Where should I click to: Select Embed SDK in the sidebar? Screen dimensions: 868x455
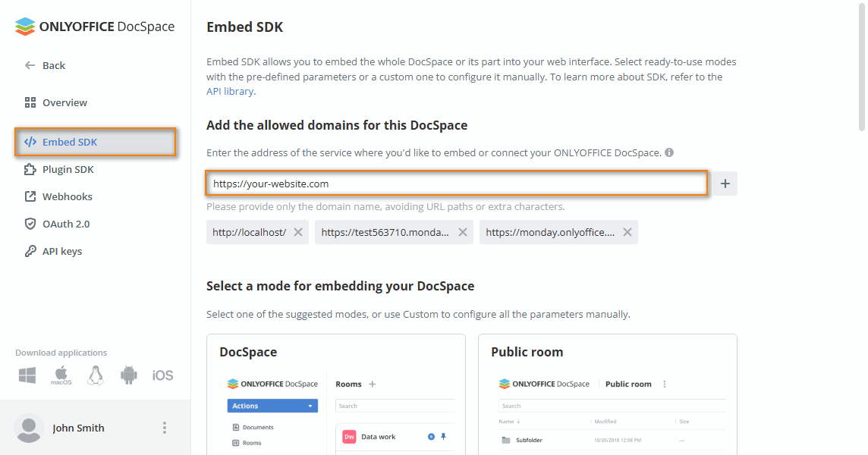tap(95, 143)
